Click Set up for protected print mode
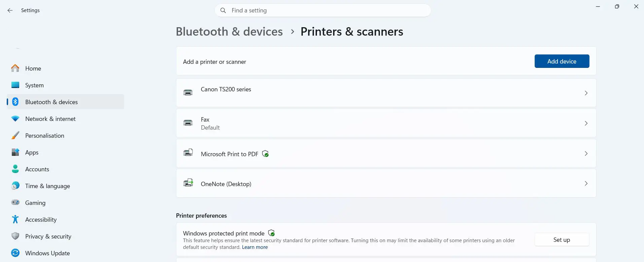The height and width of the screenshot is (262, 644). click(x=562, y=239)
